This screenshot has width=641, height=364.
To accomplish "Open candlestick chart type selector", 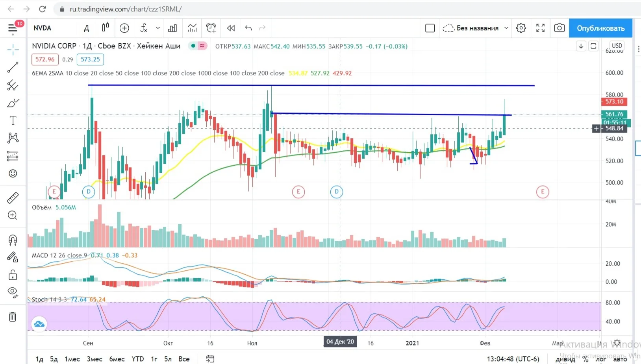I will [105, 28].
